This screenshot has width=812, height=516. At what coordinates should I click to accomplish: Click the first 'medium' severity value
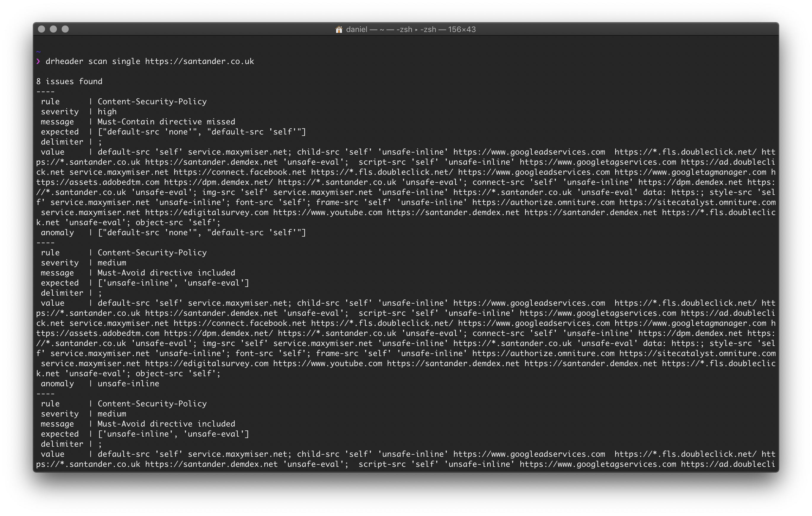click(x=112, y=262)
